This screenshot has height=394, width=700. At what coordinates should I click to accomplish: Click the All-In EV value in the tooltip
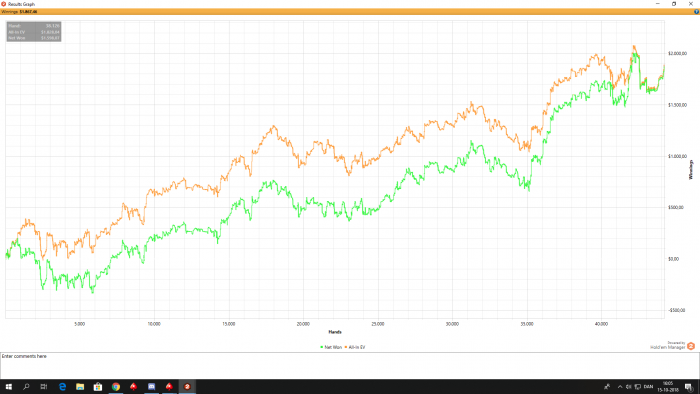pyautogui.click(x=50, y=32)
